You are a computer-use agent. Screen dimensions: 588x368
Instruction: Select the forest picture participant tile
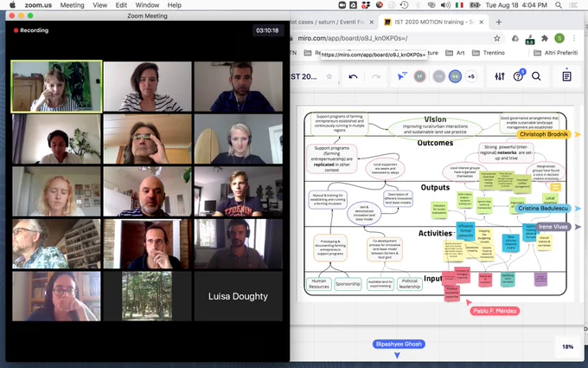(147, 296)
